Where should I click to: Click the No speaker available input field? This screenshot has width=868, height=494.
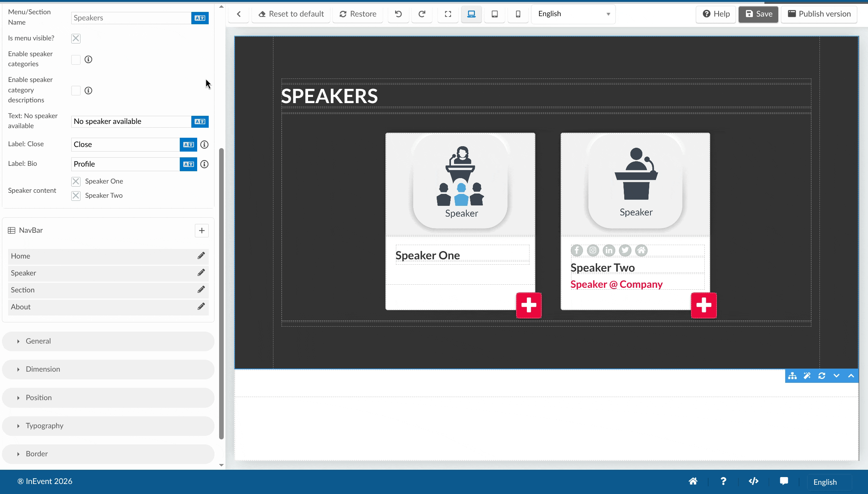(131, 122)
